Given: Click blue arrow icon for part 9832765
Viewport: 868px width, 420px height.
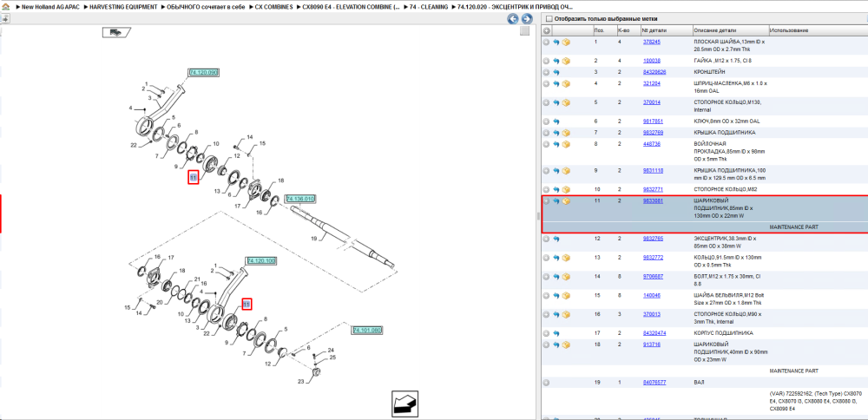Looking at the screenshot, I should coord(556,239).
